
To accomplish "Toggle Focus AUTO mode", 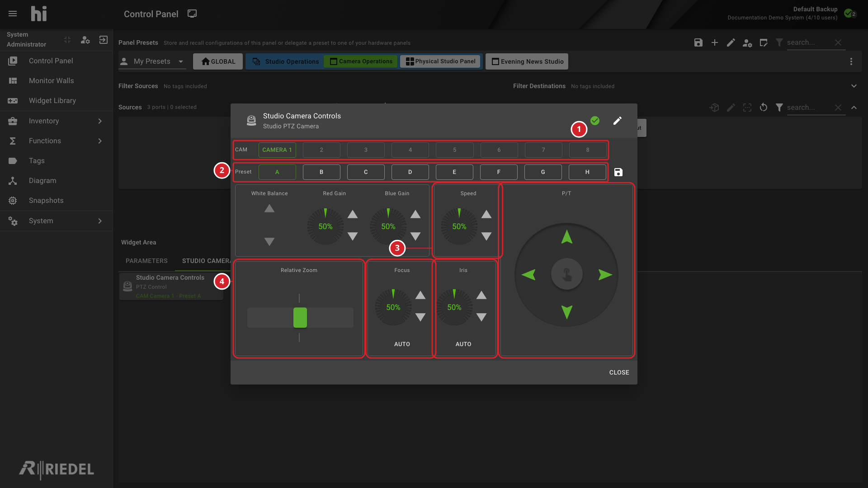I will point(402,344).
